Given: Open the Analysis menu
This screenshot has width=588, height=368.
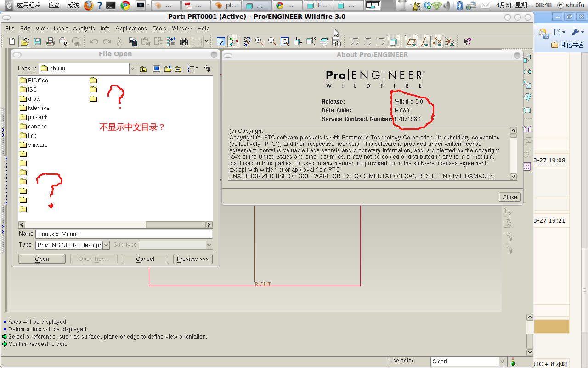Looking at the screenshot, I should 84,29.
